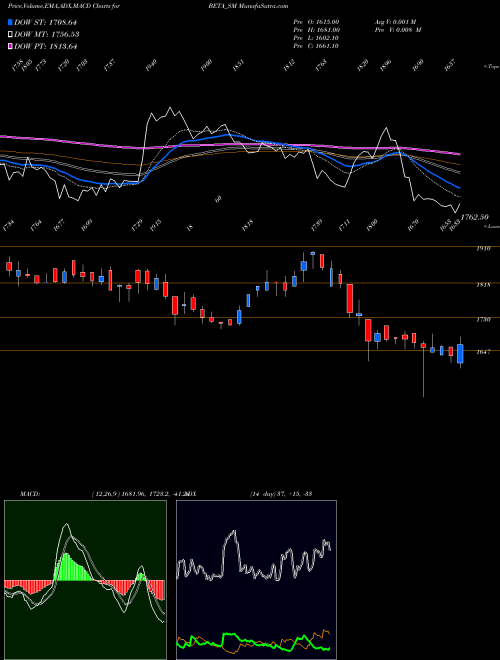Click the 1762.50 price label

(x=474, y=217)
